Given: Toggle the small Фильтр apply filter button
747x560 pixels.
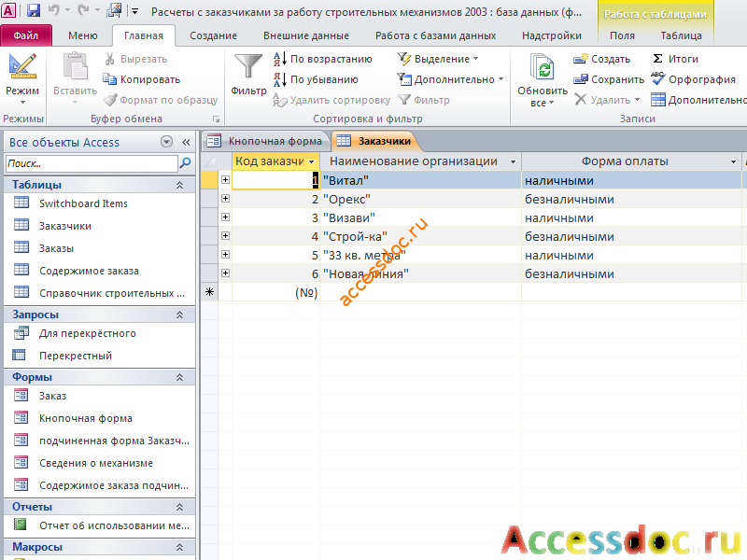Looking at the screenshot, I should (424, 100).
